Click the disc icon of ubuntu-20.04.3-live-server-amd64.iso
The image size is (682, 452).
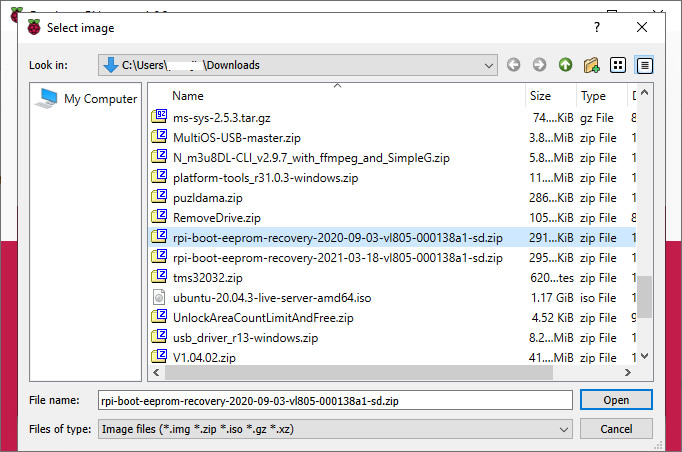(159, 297)
